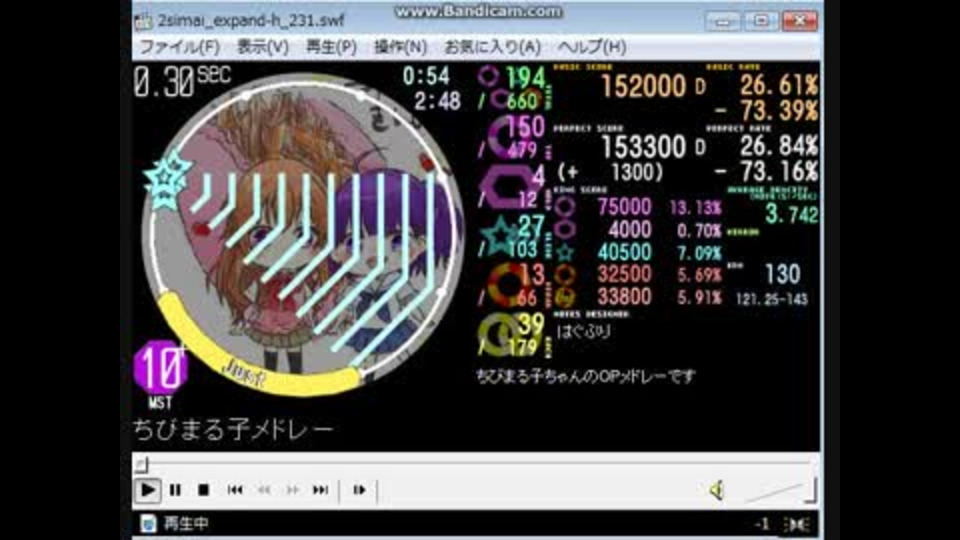Close the 2simai_expand-h_231.swf window
Viewport: 960px width, 540px height.
click(800, 21)
